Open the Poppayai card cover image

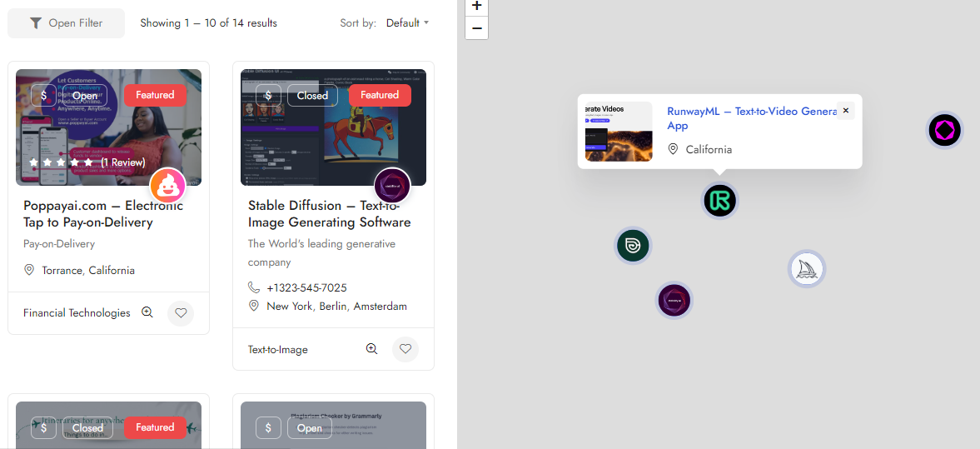click(109, 127)
